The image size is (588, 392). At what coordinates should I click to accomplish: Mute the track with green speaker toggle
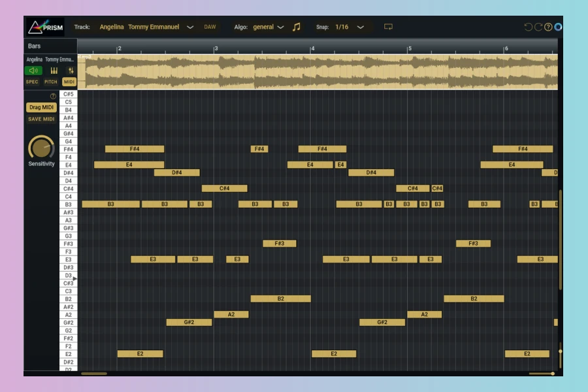coord(33,71)
